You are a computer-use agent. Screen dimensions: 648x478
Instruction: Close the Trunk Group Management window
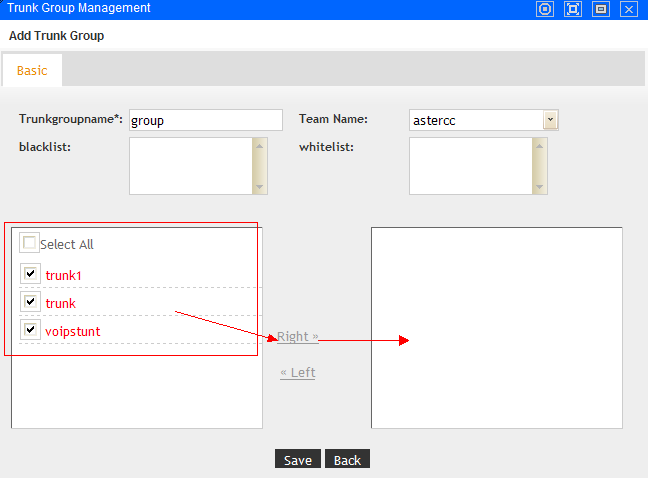tap(629, 9)
